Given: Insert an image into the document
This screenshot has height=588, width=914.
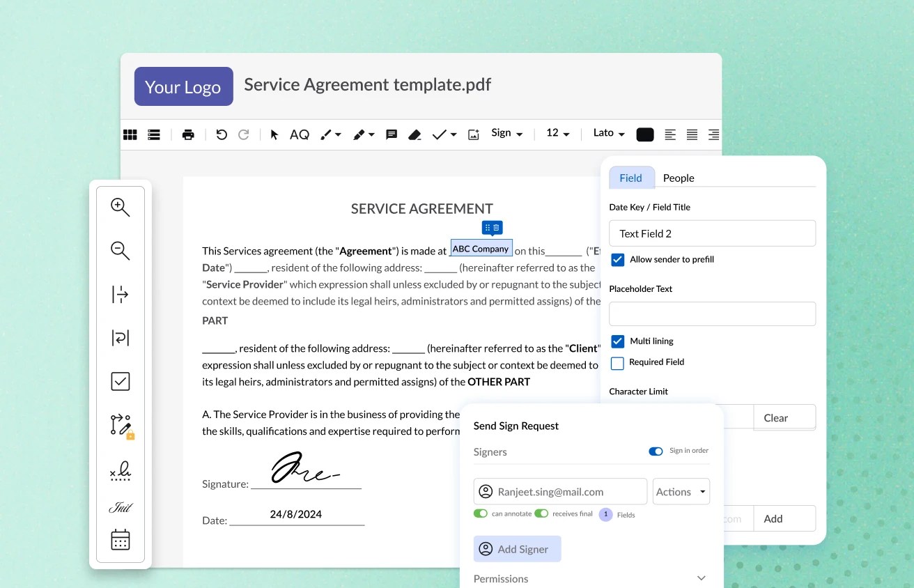Looking at the screenshot, I should pos(474,134).
